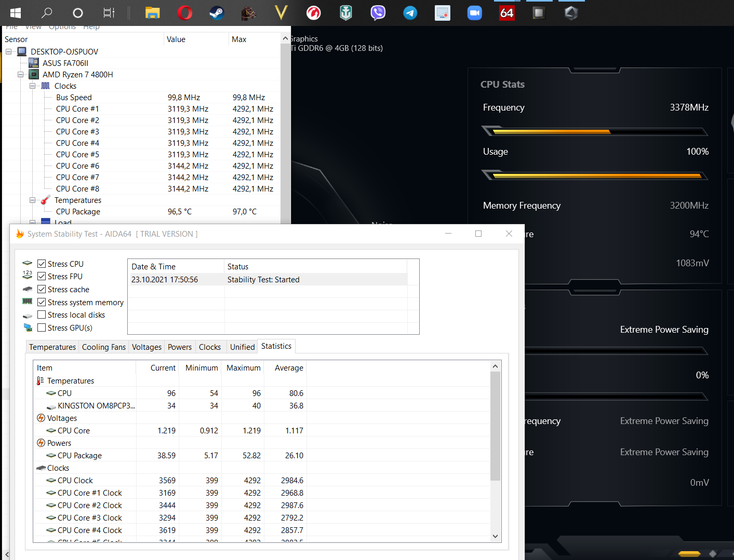Open taskbar search magnifier
734x560 pixels.
[47, 13]
